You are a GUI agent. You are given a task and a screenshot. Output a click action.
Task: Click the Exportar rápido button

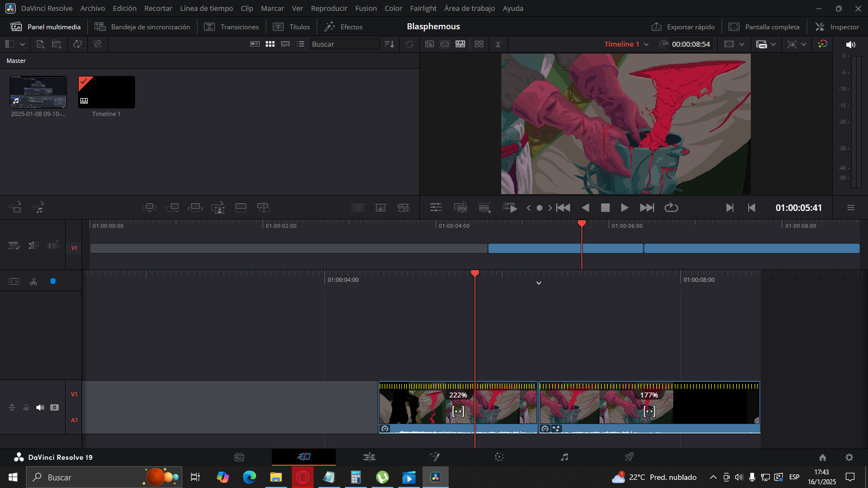click(x=682, y=27)
